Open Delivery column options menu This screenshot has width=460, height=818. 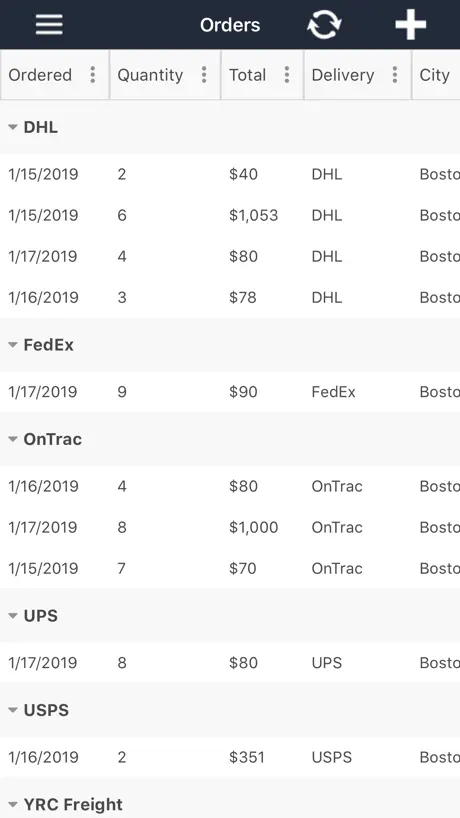pyautogui.click(x=395, y=75)
